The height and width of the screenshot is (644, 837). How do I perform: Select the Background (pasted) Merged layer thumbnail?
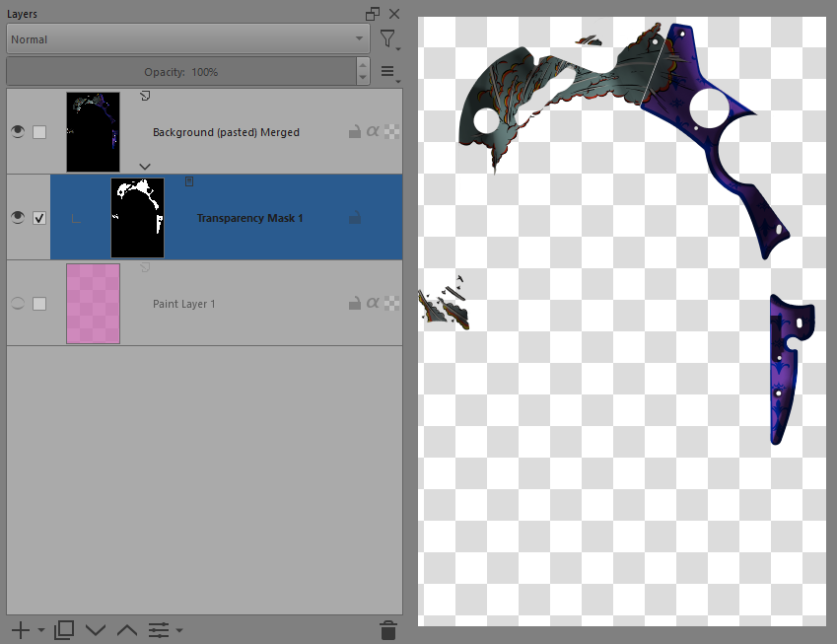pos(93,132)
